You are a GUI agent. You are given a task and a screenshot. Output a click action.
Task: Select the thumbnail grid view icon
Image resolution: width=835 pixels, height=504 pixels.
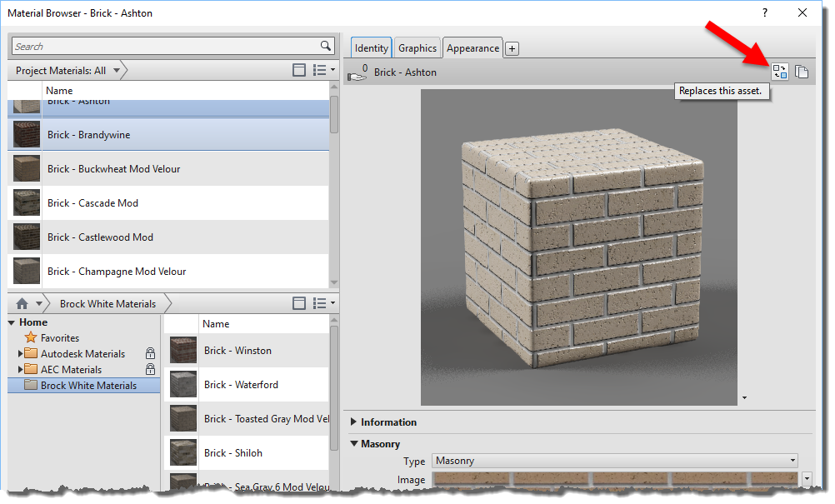pyautogui.click(x=299, y=70)
